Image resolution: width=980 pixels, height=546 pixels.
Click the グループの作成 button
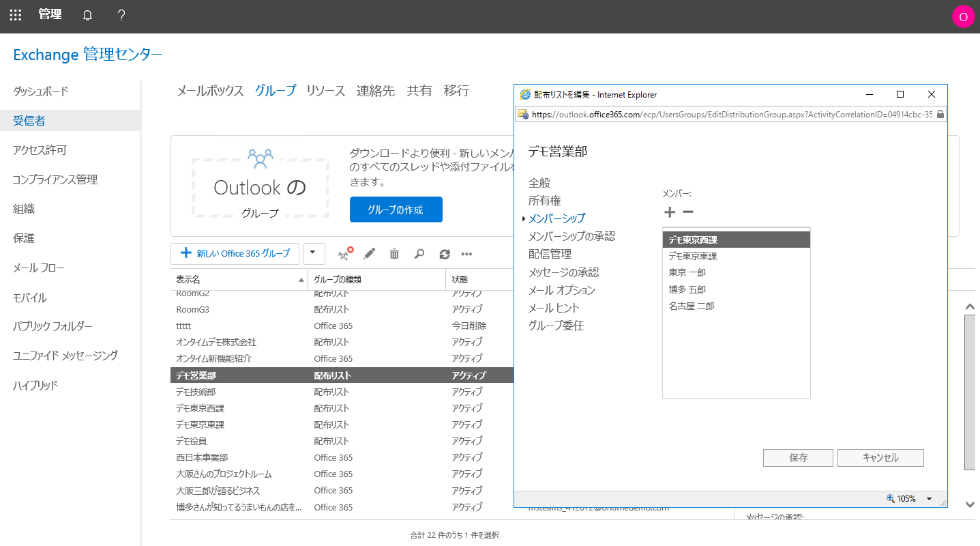[396, 210]
